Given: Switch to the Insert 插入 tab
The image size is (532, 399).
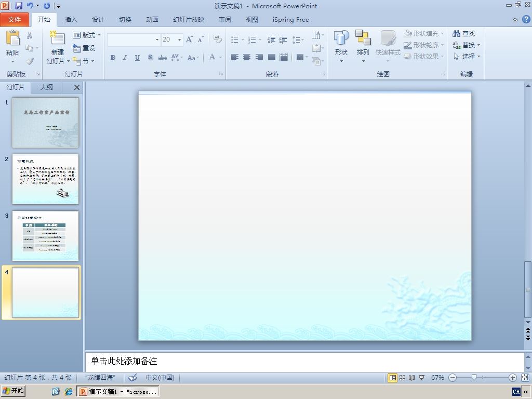Looking at the screenshot, I should click(x=71, y=20).
